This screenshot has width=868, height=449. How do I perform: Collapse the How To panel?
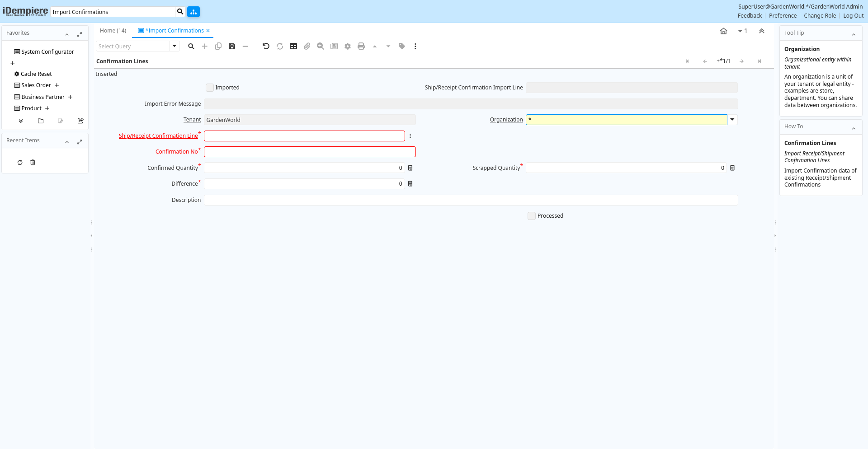click(854, 128)
